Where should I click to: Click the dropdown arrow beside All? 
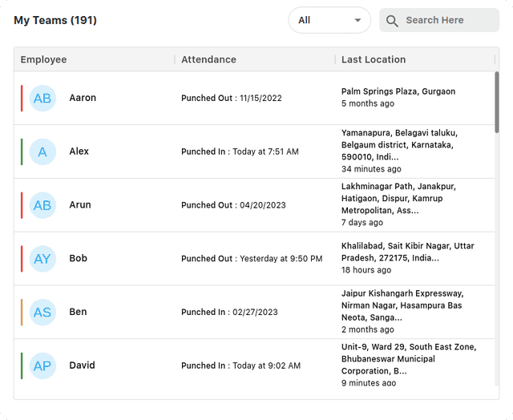click(357, 21)
